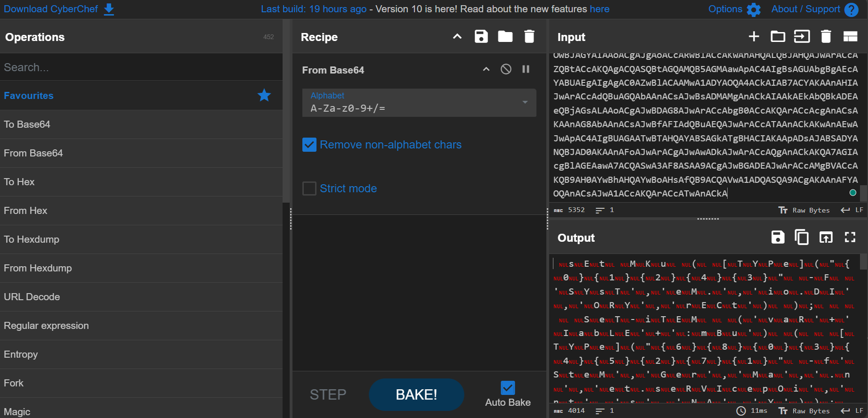Select Entropy operation
868x418 pixels.
coord(141,354)
